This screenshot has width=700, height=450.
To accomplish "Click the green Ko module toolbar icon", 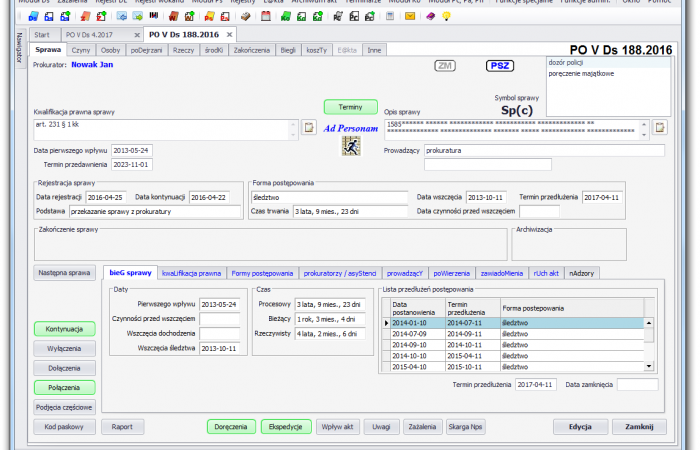I will coord(286,17).
